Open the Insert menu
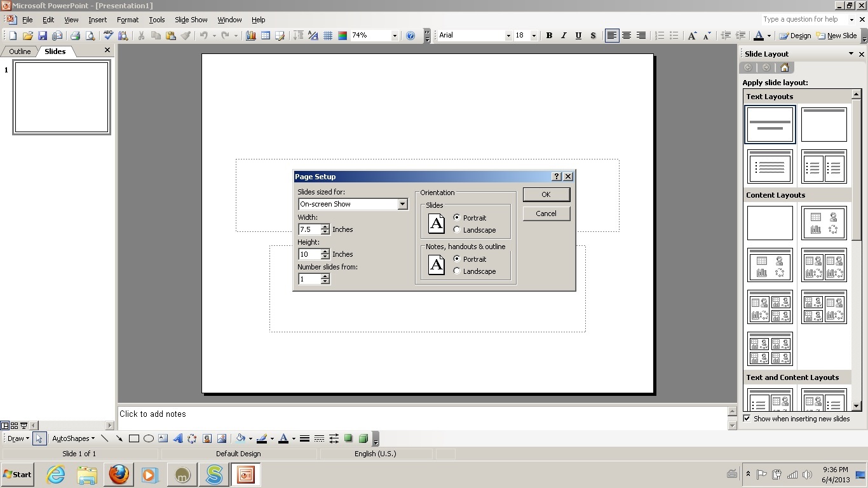The height and width of the screenshot is (488, 868). tap(97, 20)
